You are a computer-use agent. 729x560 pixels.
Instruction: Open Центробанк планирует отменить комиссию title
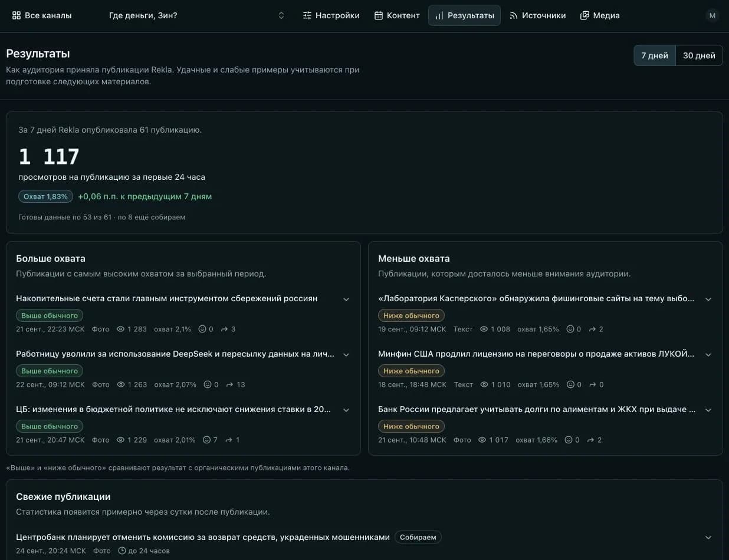click(x=203, y=537)
